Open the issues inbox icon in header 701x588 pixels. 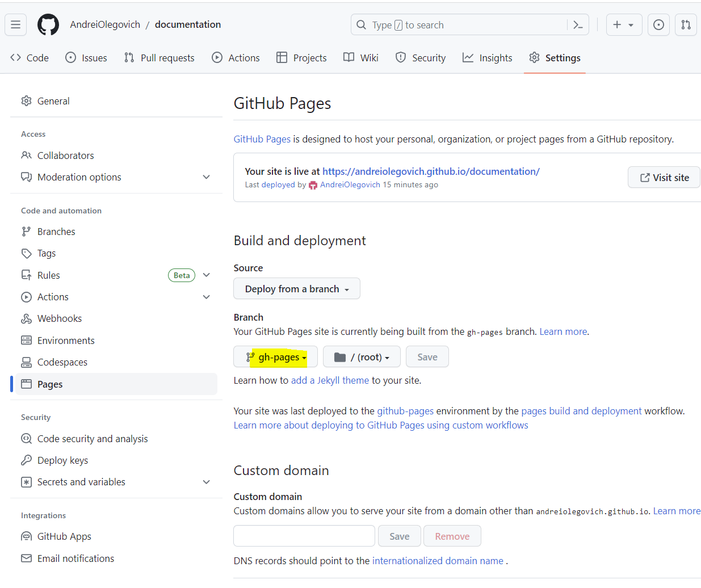point(658,24)
